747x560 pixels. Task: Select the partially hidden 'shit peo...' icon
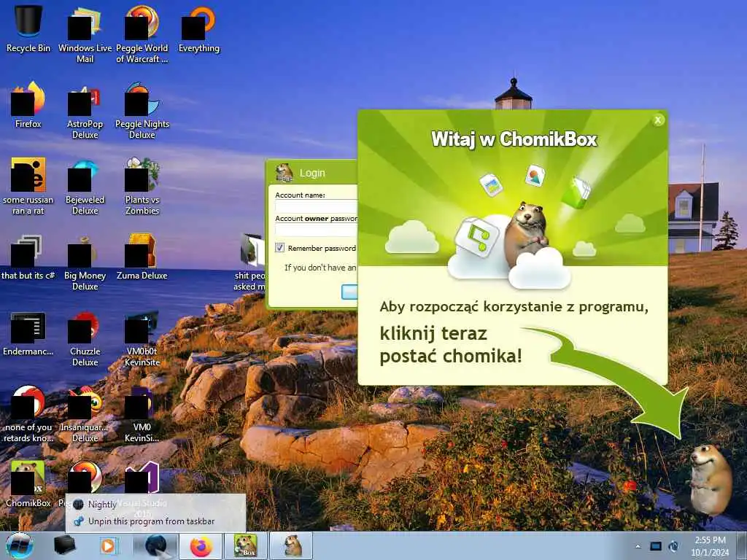click(x=251, y=262)
